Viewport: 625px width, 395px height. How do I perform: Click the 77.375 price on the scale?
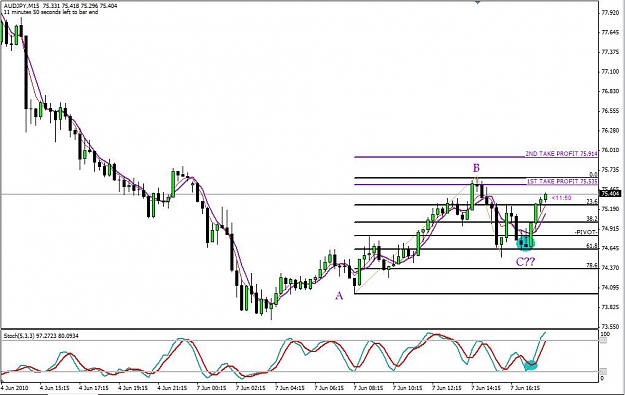pos(610,52)
